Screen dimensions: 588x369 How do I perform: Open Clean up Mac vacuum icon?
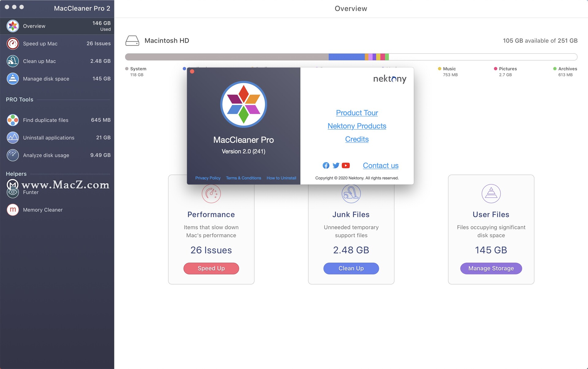13,61
